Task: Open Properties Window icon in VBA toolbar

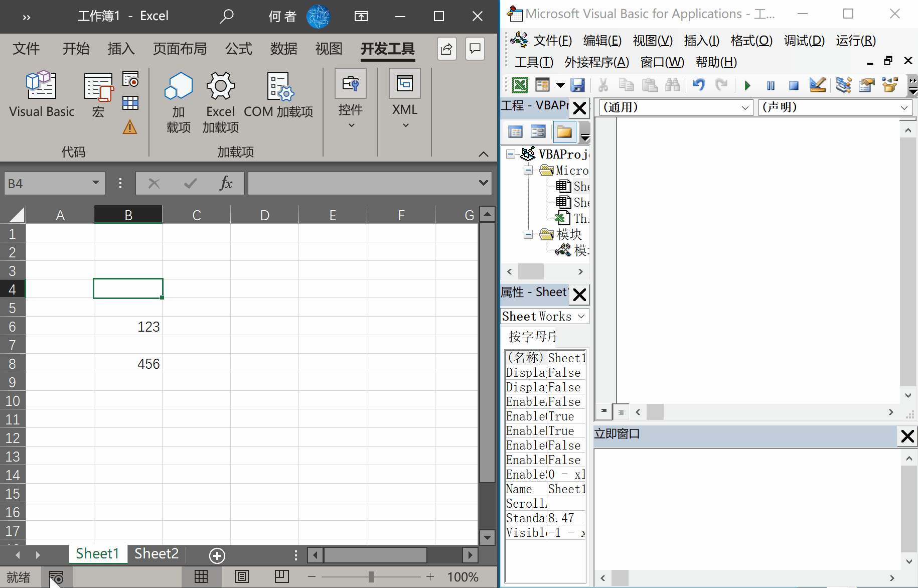Action: click(866, 85)
